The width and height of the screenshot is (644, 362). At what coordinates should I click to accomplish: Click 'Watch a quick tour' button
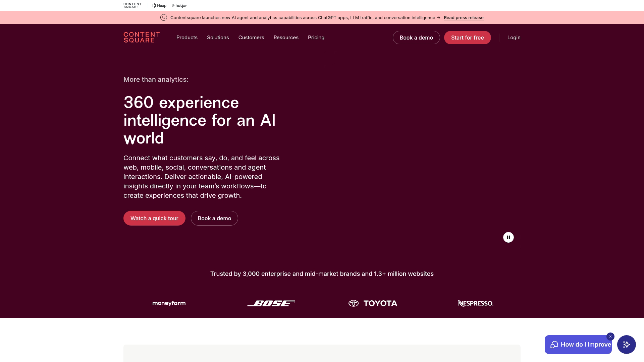[x=154, y=218]
